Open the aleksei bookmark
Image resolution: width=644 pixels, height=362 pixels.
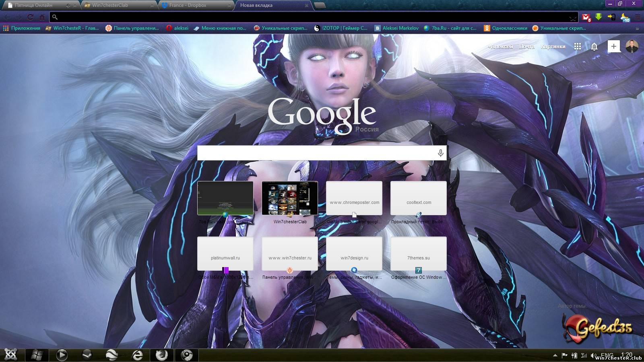click(x=178, y=28)
